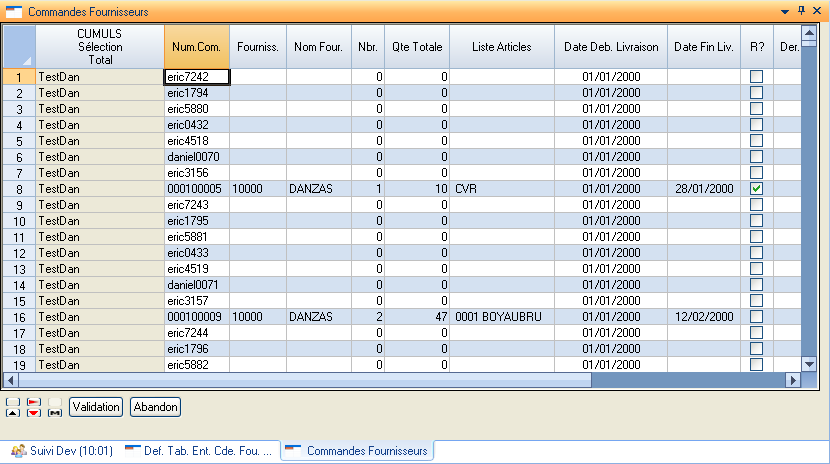Click the red down-arrow icon below grid
830x464 pixels.
point(34,412)
